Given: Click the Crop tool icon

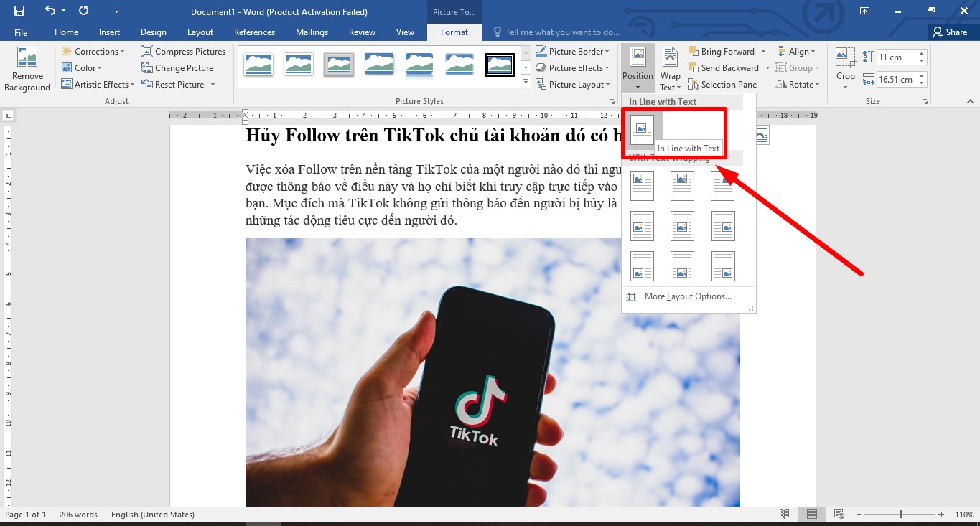Looking at the screenshot, I should [x=845, y=59].
